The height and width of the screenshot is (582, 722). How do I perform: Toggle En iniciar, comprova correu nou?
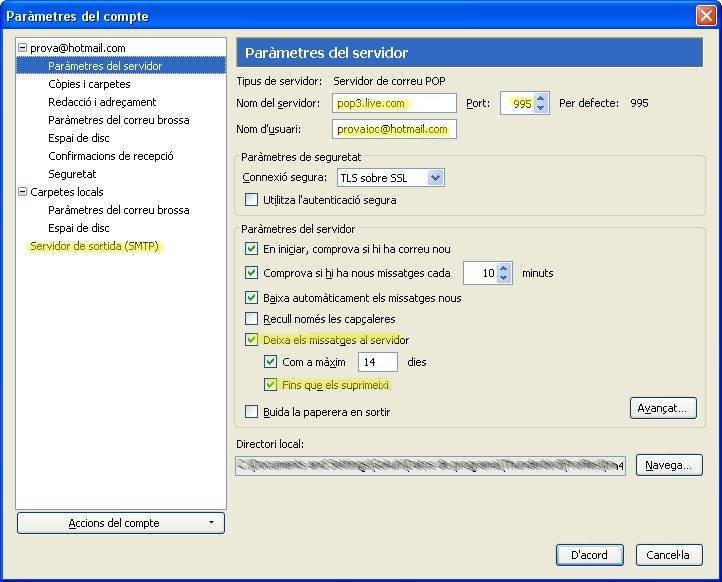coord(252,248)
